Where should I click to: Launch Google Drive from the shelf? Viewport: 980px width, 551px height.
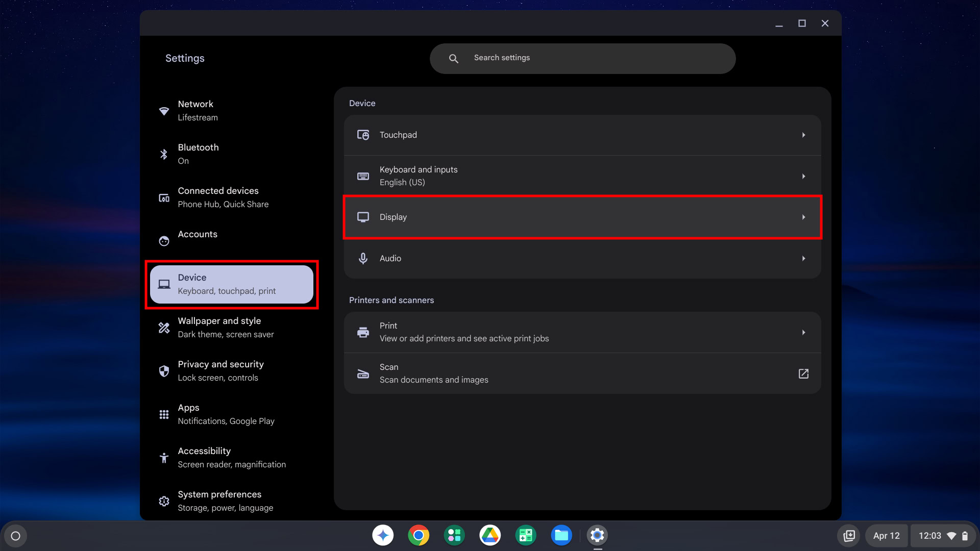click(489, 535)
